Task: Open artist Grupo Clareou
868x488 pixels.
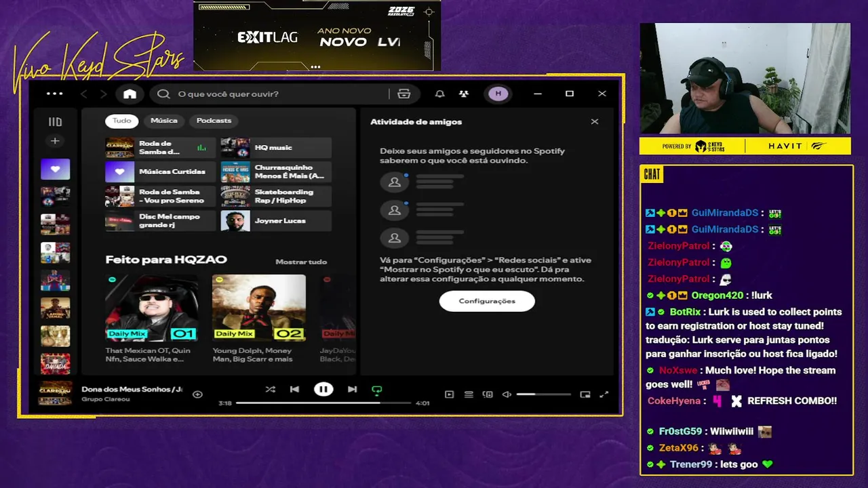Action: [106, 399]
